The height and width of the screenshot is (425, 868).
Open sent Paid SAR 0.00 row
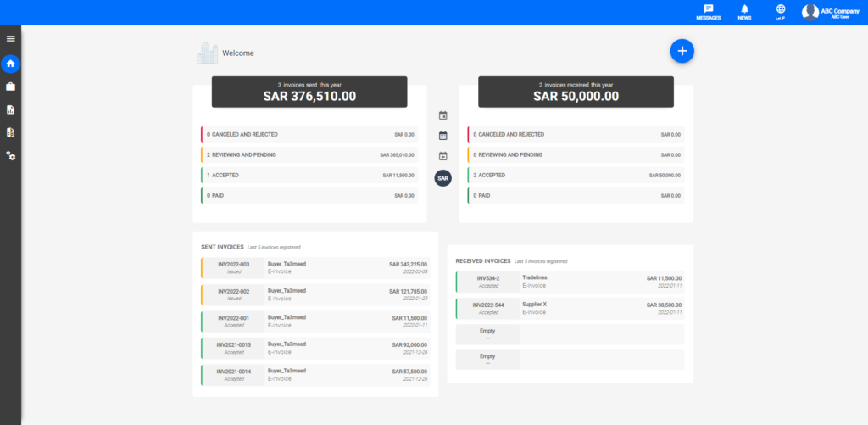tap(309, 196)
